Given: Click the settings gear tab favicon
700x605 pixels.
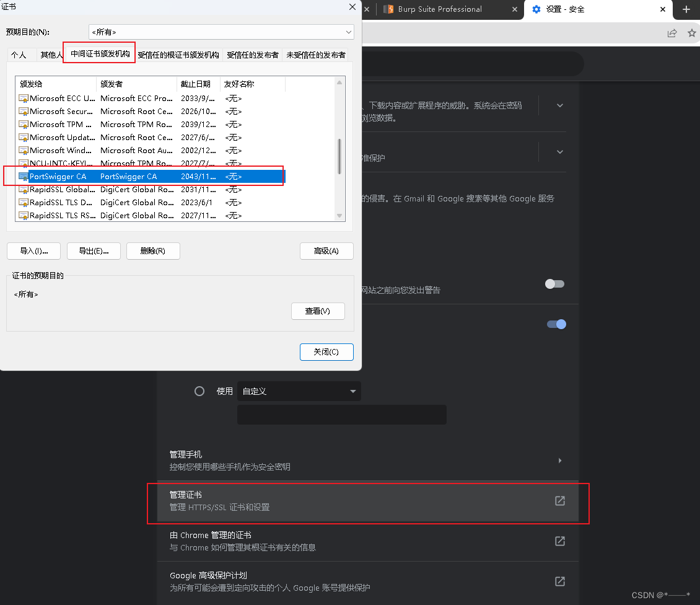Looking at the screenshot, I should tap(536, 9).
